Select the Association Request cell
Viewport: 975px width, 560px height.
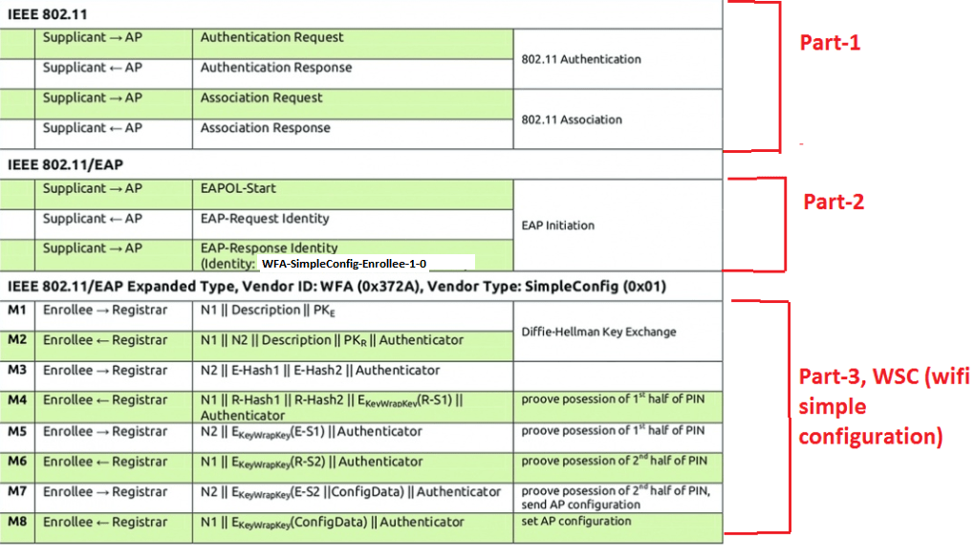[x=261, y=98]
